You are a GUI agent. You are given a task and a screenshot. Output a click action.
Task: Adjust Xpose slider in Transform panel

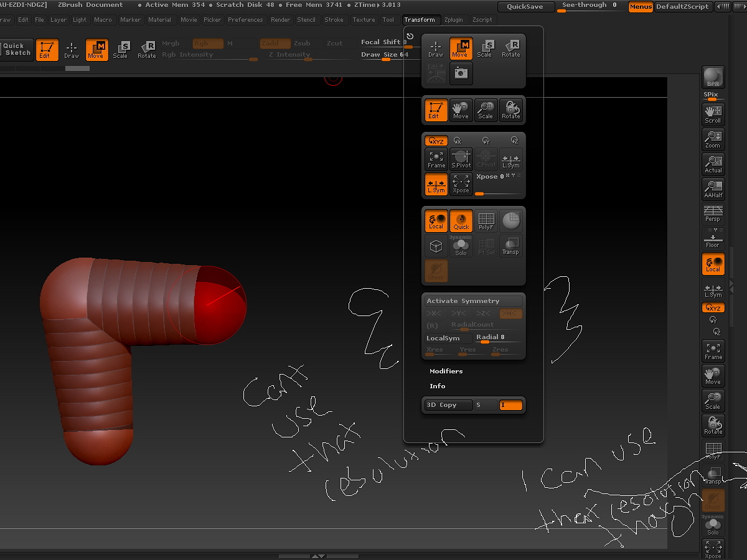coord(498,185)
